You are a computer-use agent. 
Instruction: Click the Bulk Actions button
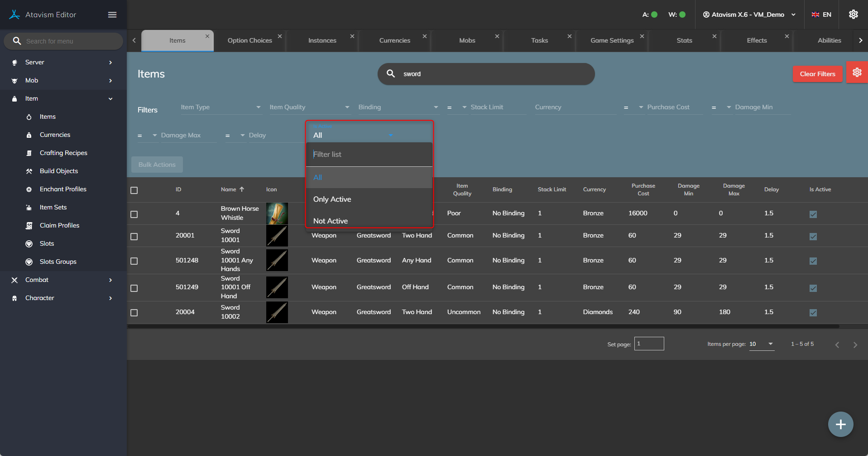(157, 165)
